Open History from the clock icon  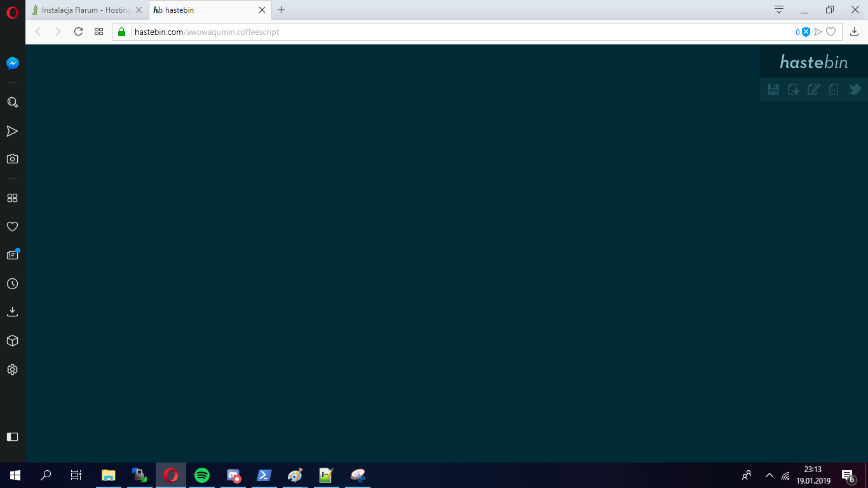[12, 284]
